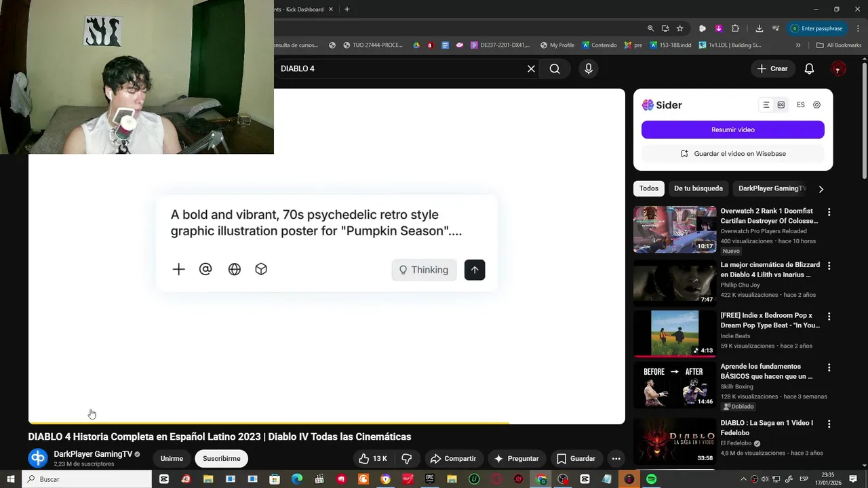Click the globe web search icon
This screenshot has width=868, height=488.
[x=235, y=270]
